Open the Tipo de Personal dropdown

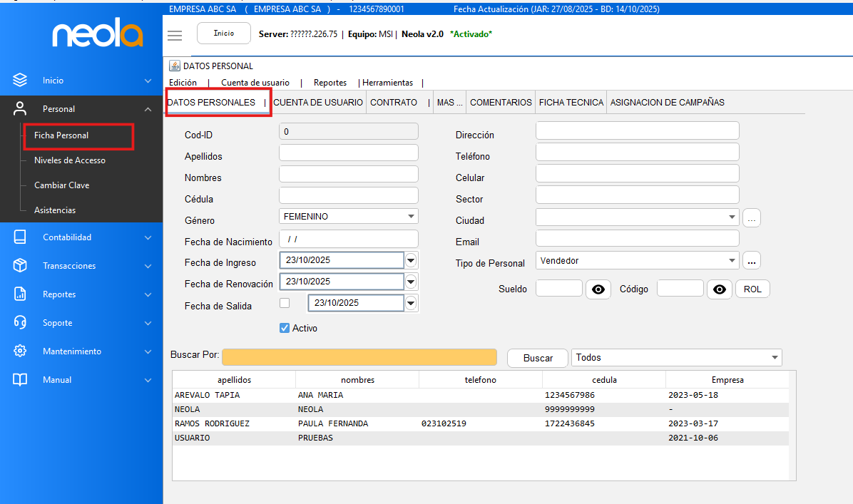pyautogui.click(x=732, y=261)
